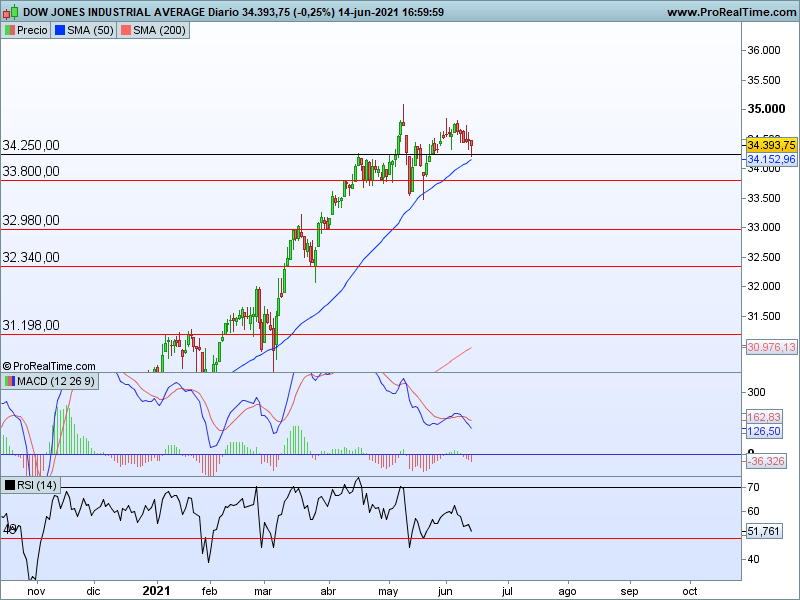Click the black RSI (14) color swatch
This screenshot has width=800, height=600.
[x=10, y=485]
